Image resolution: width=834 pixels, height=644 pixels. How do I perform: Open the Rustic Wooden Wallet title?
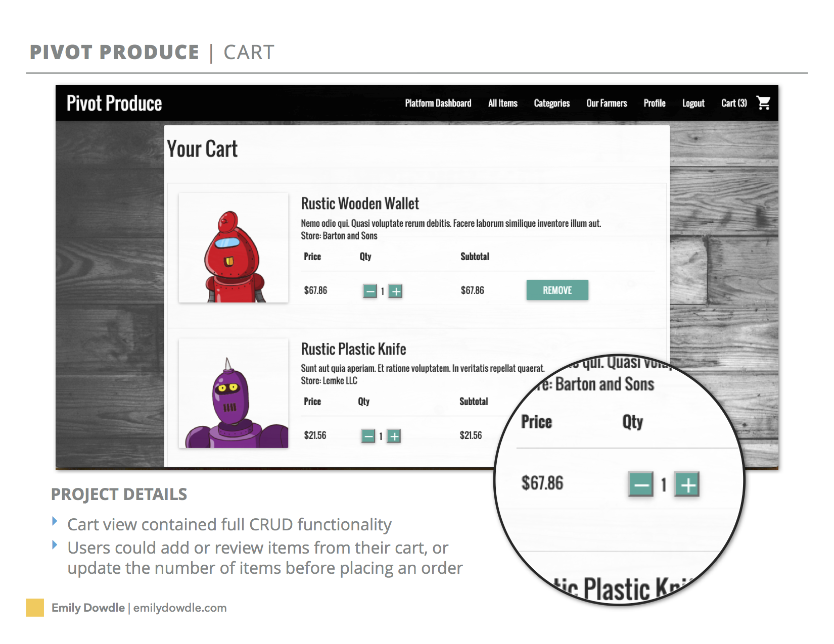point(360,204)
